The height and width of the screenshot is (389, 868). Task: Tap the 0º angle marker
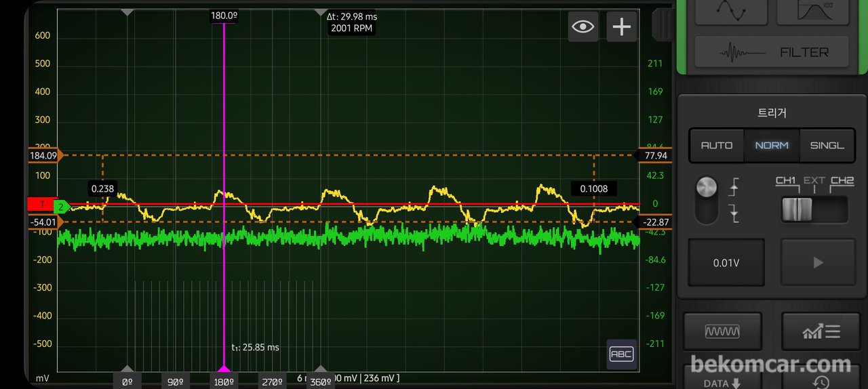click(x=127, y=381)
